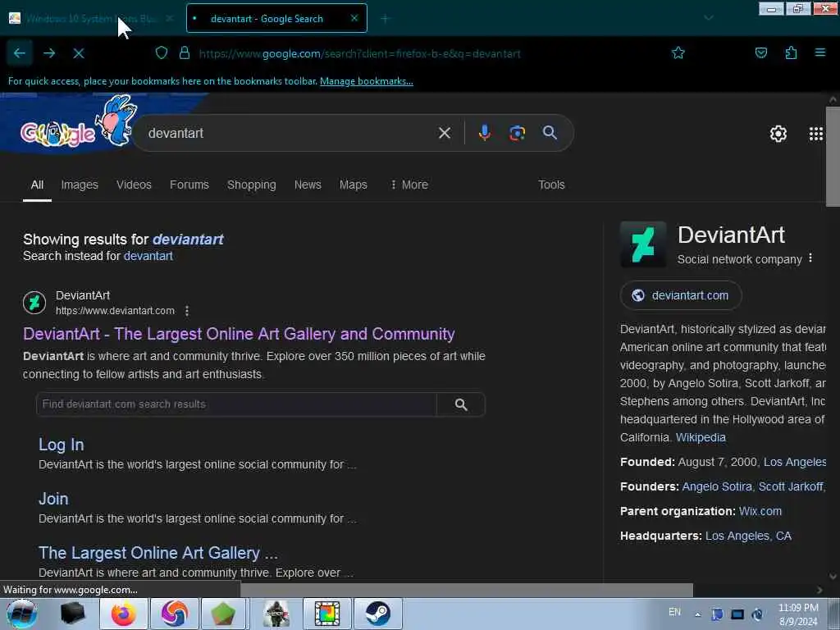Visit deviantart.com from knowledge panel
The image size is (840, 630).
coord(681,295)
